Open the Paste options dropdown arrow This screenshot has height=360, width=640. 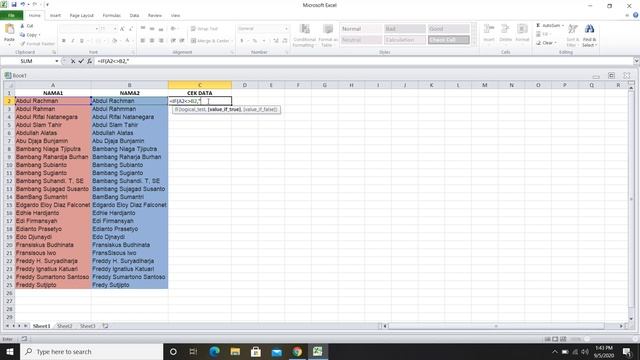pyautogui.click(x=9, y=44)
